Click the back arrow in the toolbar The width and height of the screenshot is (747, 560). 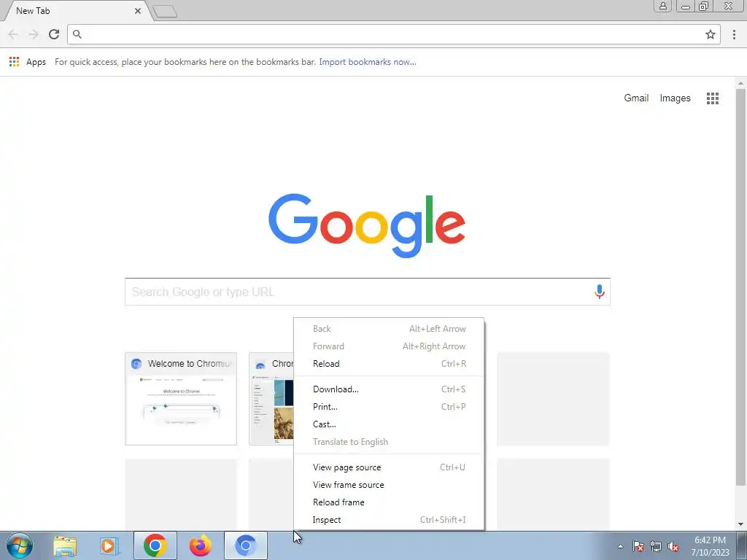coord(13,34)
